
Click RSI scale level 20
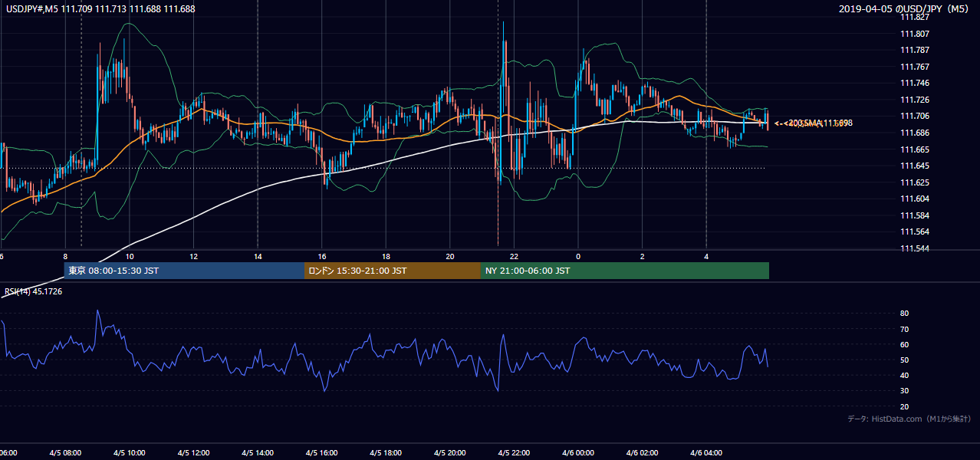coord(904,407)
